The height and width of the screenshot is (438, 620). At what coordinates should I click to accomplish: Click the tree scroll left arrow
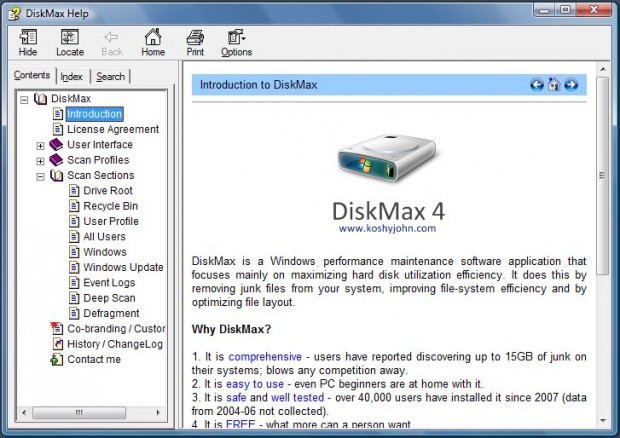pyautogui.click(x=24, y=413)
